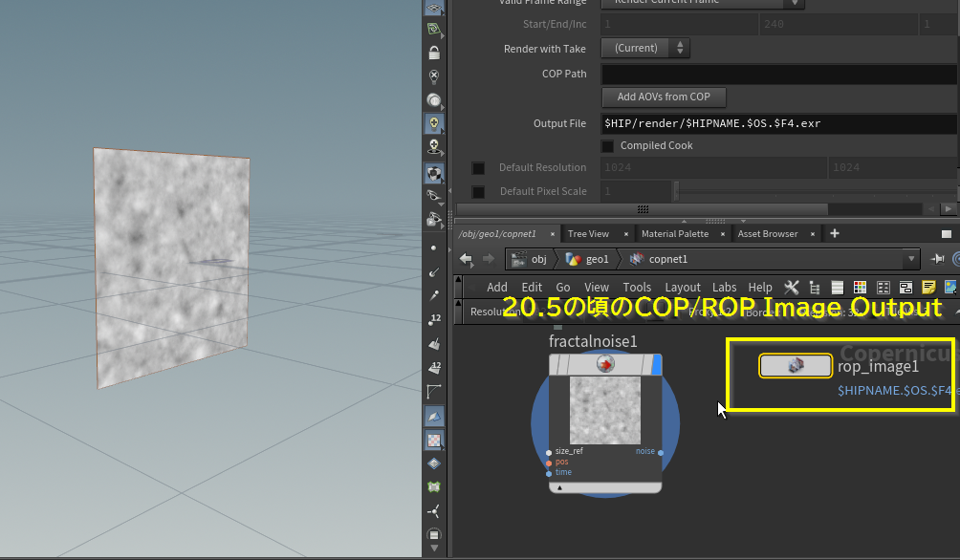Click the sunglasses with camera render view icon
Image resolution: width=960 pixels, height=560 pixels.
434,219
